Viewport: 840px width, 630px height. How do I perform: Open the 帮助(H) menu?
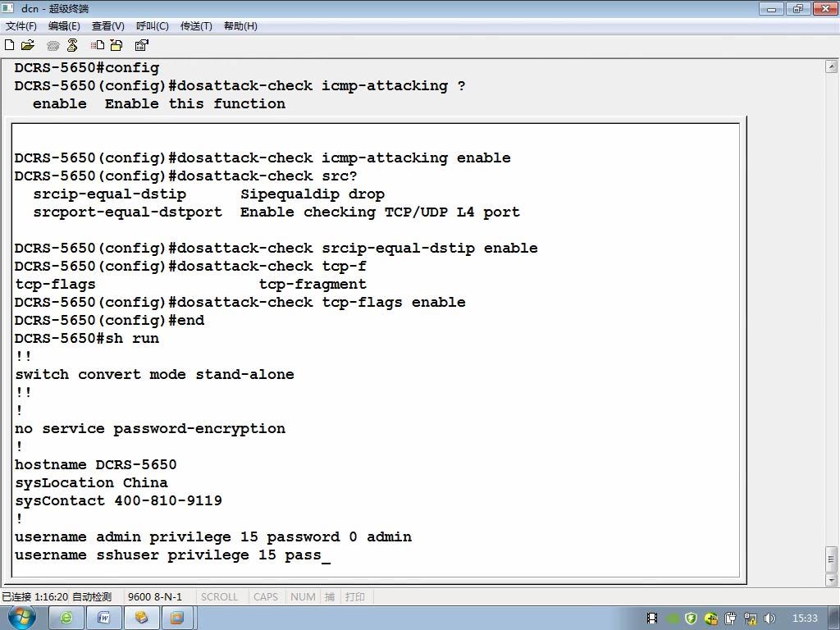tap(240, 25)
